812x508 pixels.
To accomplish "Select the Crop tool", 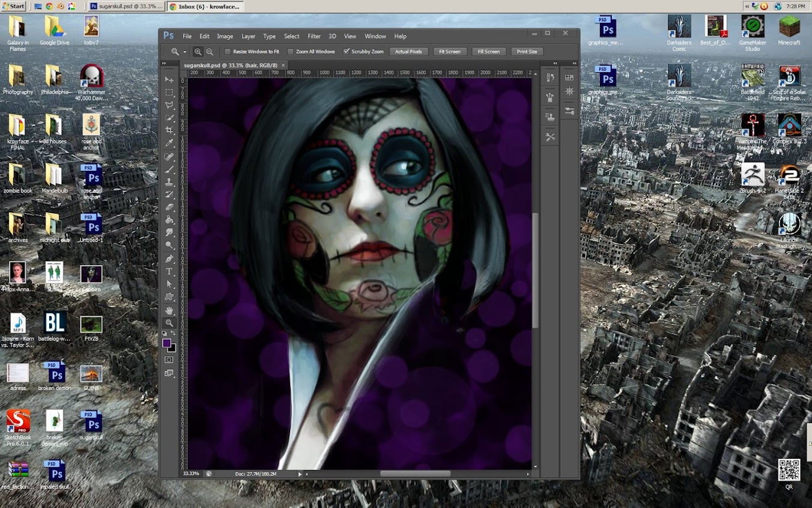I will coord(169,130).
